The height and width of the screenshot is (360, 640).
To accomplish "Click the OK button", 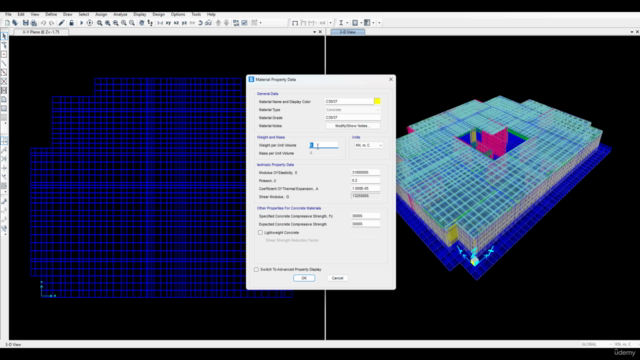I will tap(304, 278).
